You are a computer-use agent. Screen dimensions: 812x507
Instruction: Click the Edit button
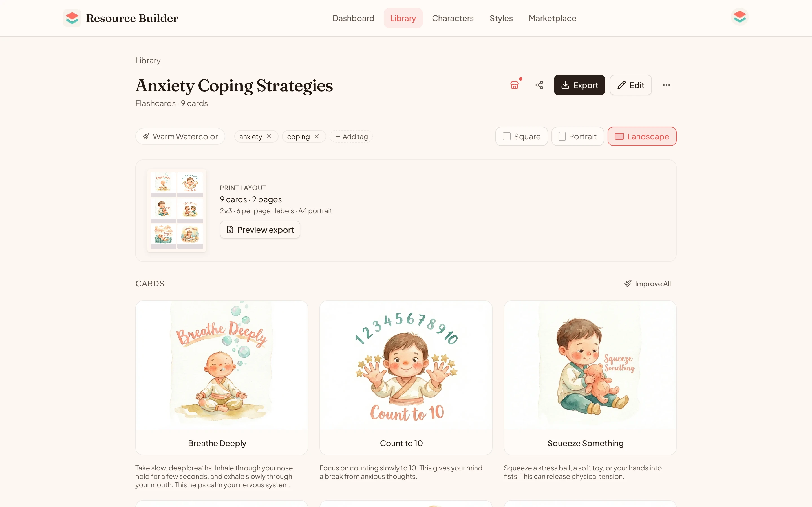tap(630, 85)
